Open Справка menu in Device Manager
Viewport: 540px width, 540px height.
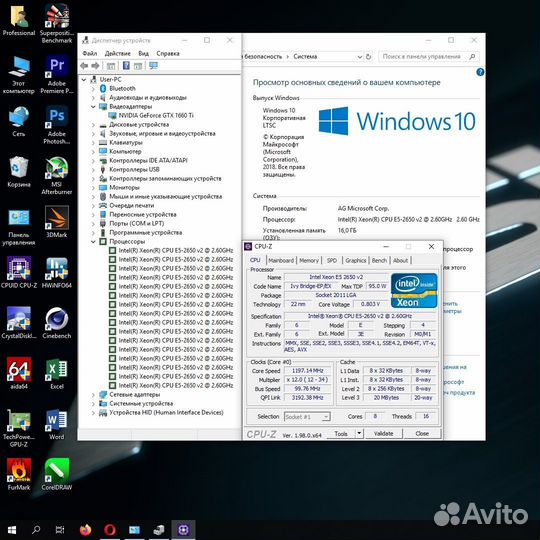click(168, 53)
